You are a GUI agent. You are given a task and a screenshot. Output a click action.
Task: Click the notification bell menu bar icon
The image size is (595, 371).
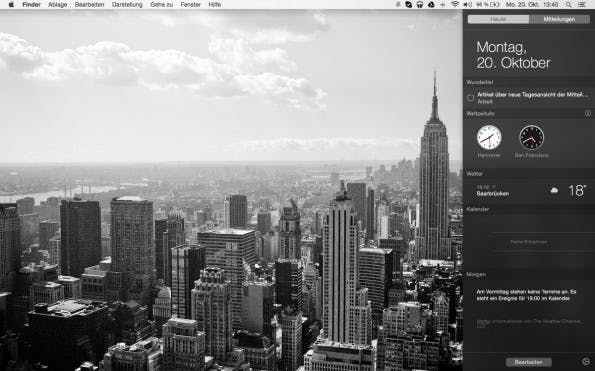[x=398, y=5]
